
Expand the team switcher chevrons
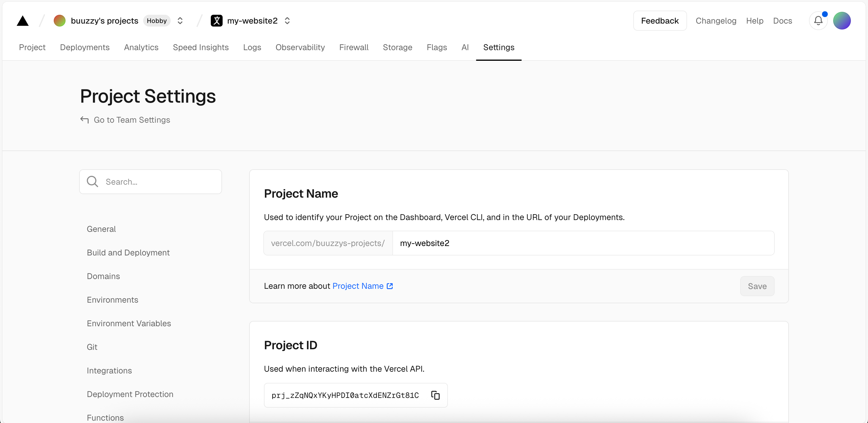click(x=180, y=21)
